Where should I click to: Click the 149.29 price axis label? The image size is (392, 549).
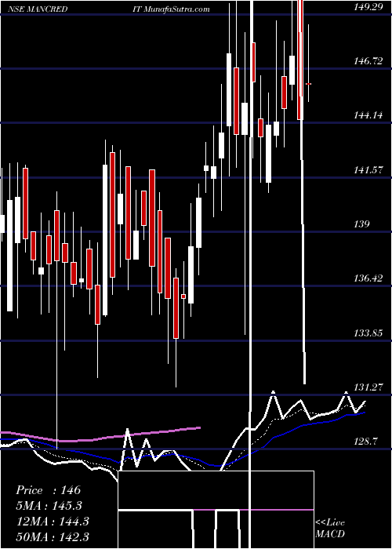click(368, 7)
